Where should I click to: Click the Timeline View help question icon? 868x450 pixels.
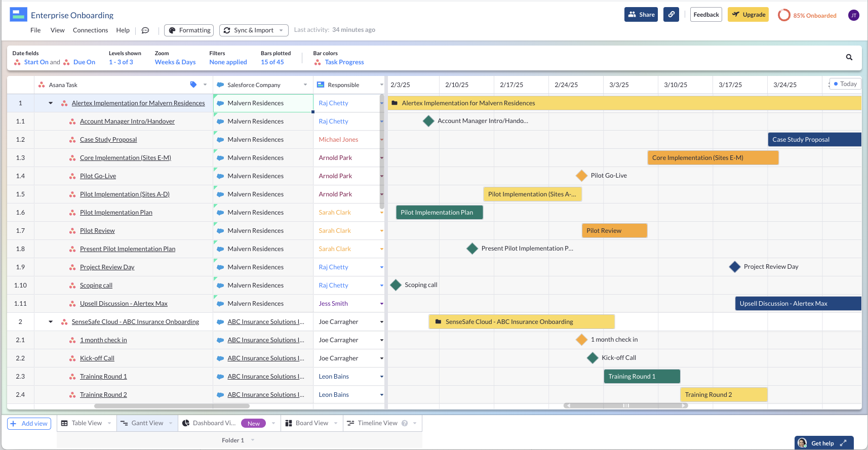click(x=405, y=423)
